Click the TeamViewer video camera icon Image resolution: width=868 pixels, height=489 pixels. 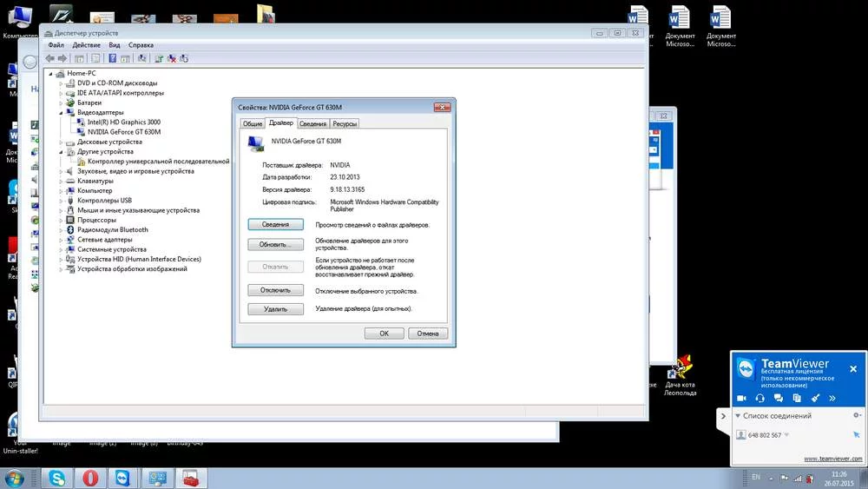[x=742, y=398]
